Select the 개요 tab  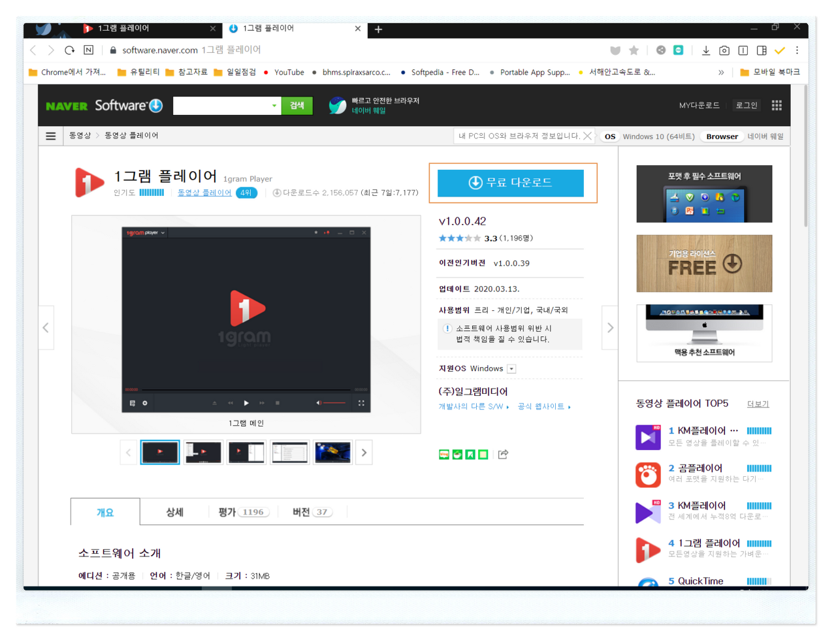105,512
